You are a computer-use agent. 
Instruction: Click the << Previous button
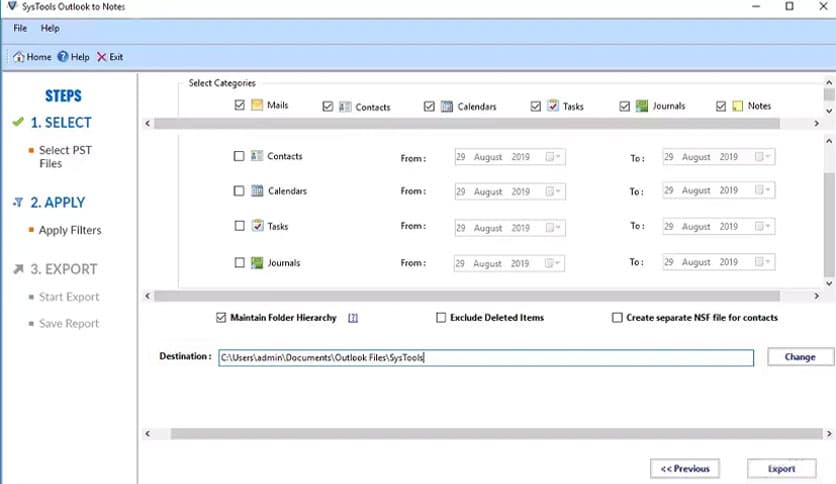[x=685, y=469]
